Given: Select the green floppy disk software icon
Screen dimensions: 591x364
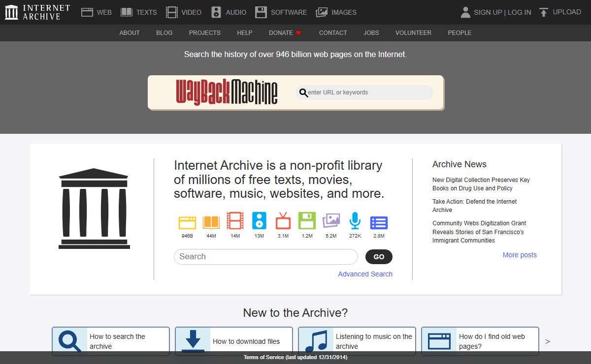Looking at the screenshot, I should pos(307,221).
